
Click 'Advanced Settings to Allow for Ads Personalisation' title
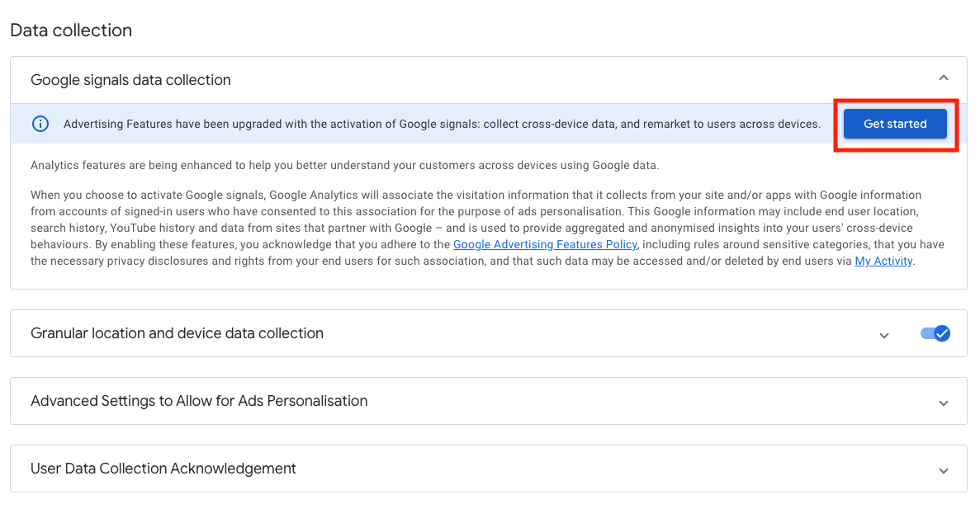pyautogui.click(x=199, y=401)
